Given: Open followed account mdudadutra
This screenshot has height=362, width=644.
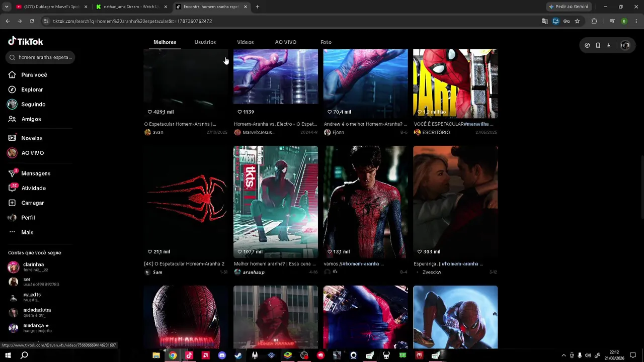Looking at the screenshot, I should 37,310.
